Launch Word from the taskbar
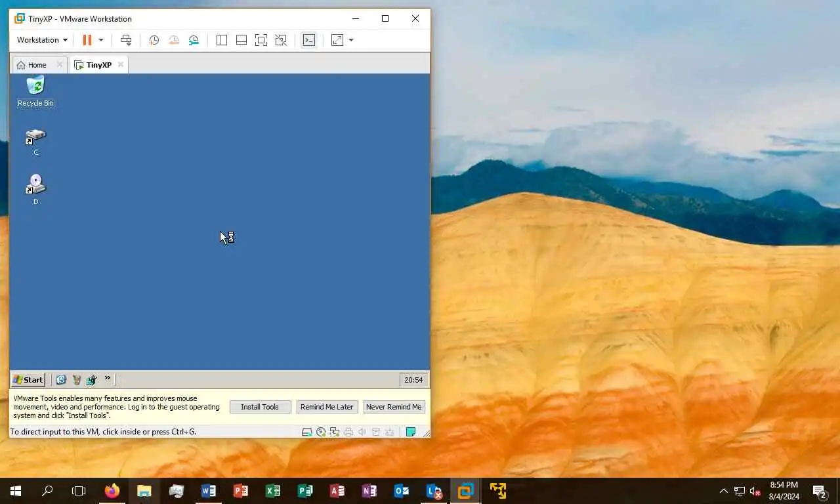The width and height of the screenshot is (840, 504). tap(209, 491)
